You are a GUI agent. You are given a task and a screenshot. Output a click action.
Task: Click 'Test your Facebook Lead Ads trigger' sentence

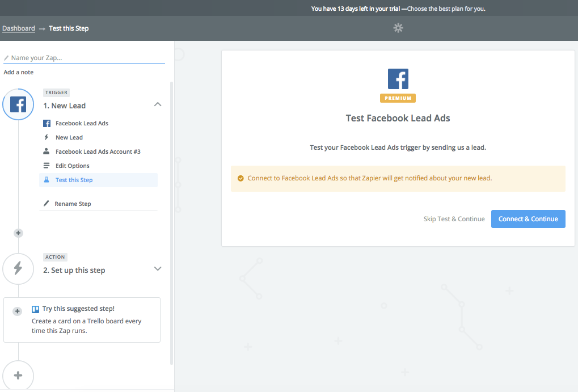(398, 147)
